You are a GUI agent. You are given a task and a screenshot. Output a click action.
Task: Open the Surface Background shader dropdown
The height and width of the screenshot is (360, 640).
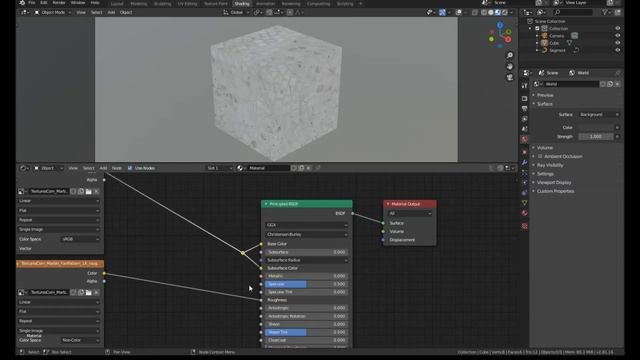599,115
